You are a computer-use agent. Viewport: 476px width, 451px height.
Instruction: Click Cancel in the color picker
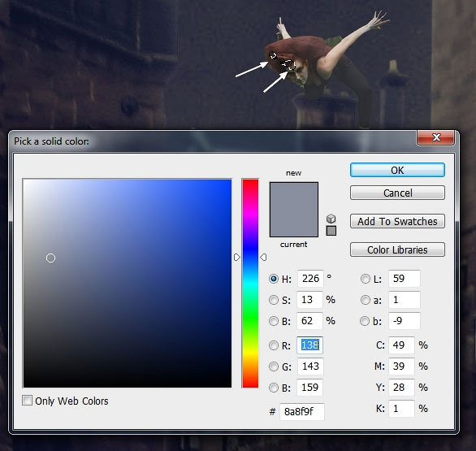tap(397, 193)
